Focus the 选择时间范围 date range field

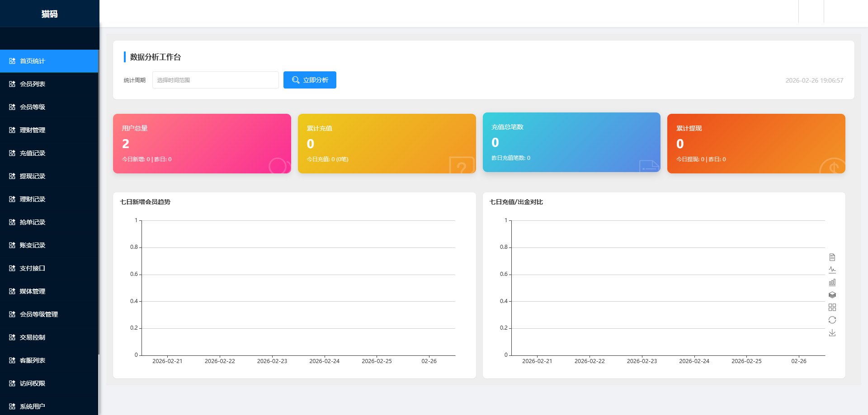(215, 80)
